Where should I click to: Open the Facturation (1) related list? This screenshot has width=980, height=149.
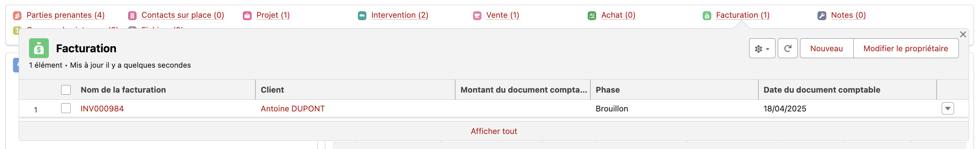click(742, 15)
